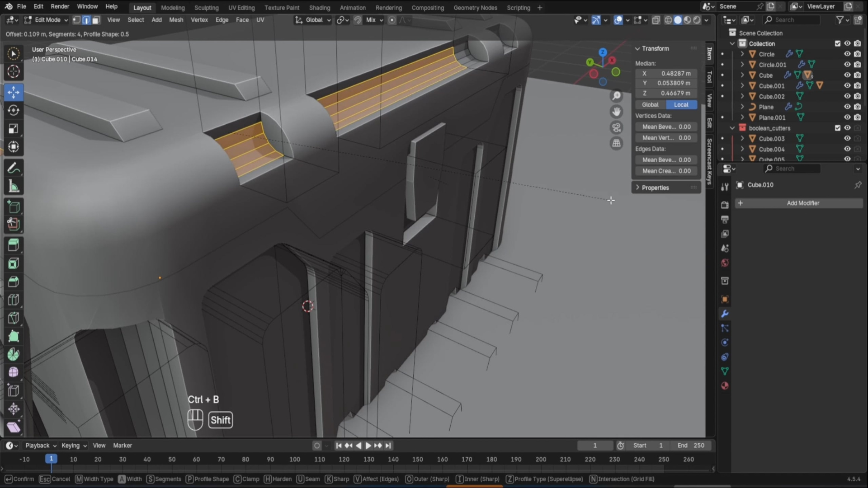Select the Annotate pencil tool
This screenshot has width=868, height=488.
(x=14, y=169)
